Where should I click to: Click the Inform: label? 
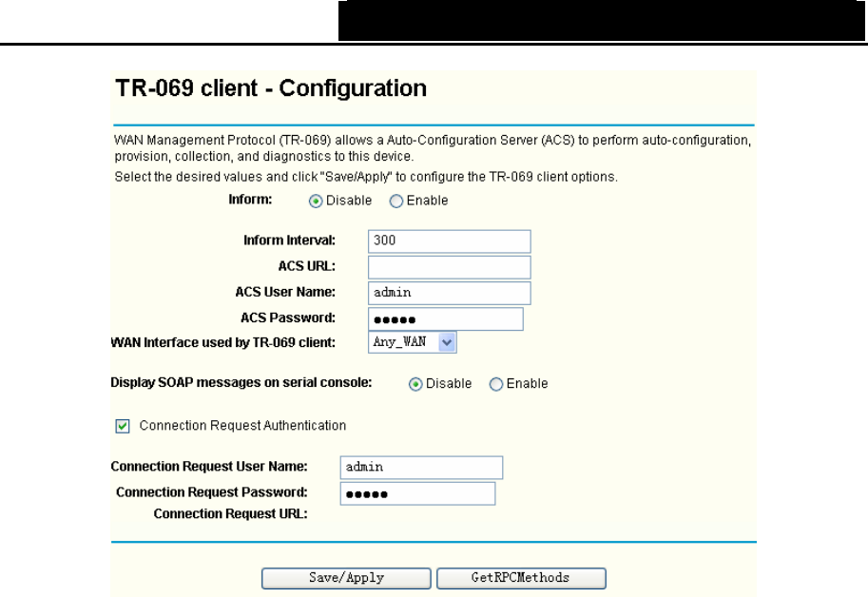(x=250, y=200)
